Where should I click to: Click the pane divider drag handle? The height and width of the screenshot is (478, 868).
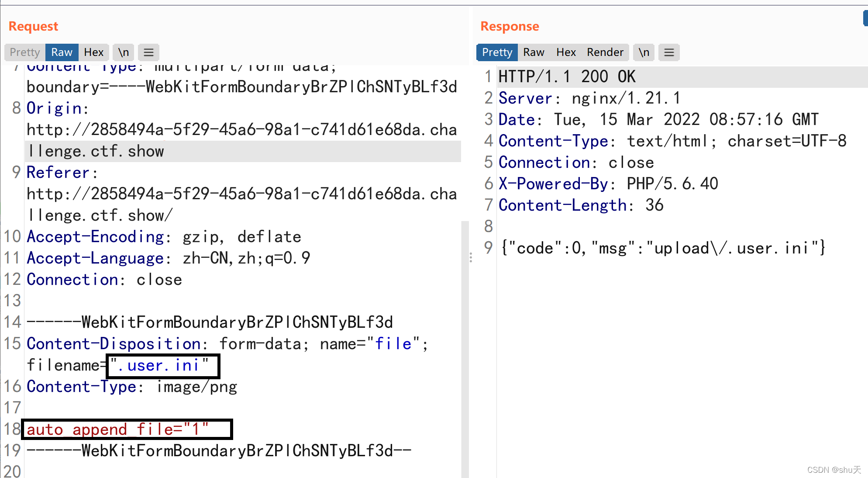click(471, 258)
